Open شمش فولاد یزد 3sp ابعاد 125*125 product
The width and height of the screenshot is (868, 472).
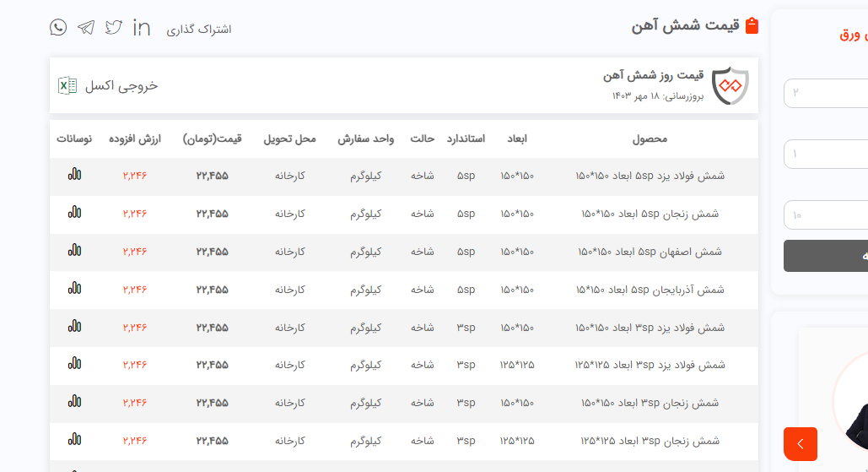650,365
